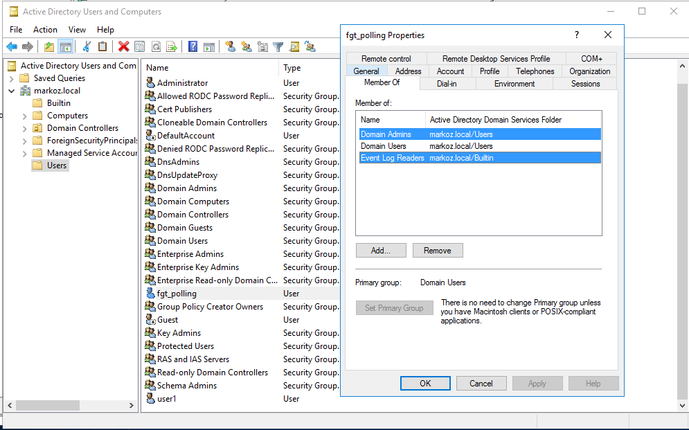Image resolution: width=689 pixels, height=430 pixels.
Task: Click the Schema Admins group icon
Action: coord(150,385)
